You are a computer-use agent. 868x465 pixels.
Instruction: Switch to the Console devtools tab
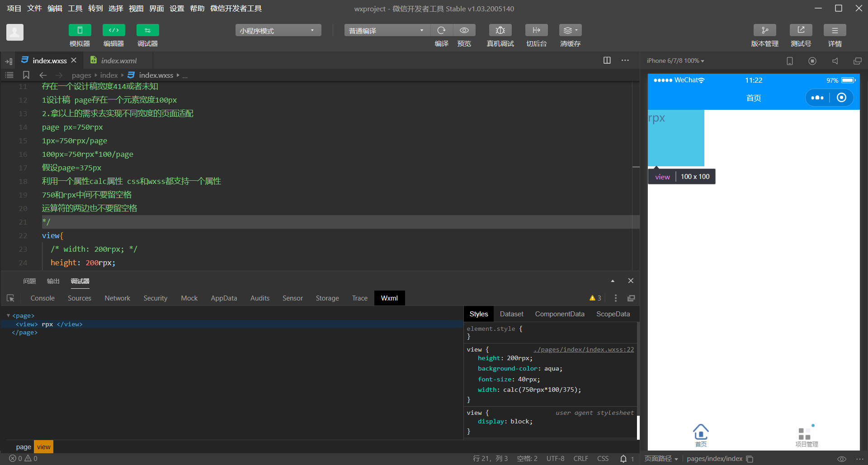[x=42, y=298]
